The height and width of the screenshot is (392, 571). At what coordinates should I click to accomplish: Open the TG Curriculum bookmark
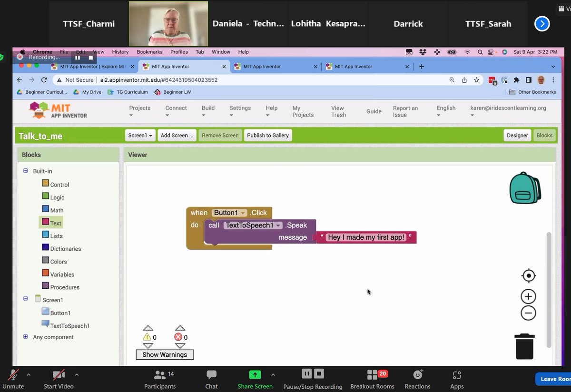[x=128, y=92]
